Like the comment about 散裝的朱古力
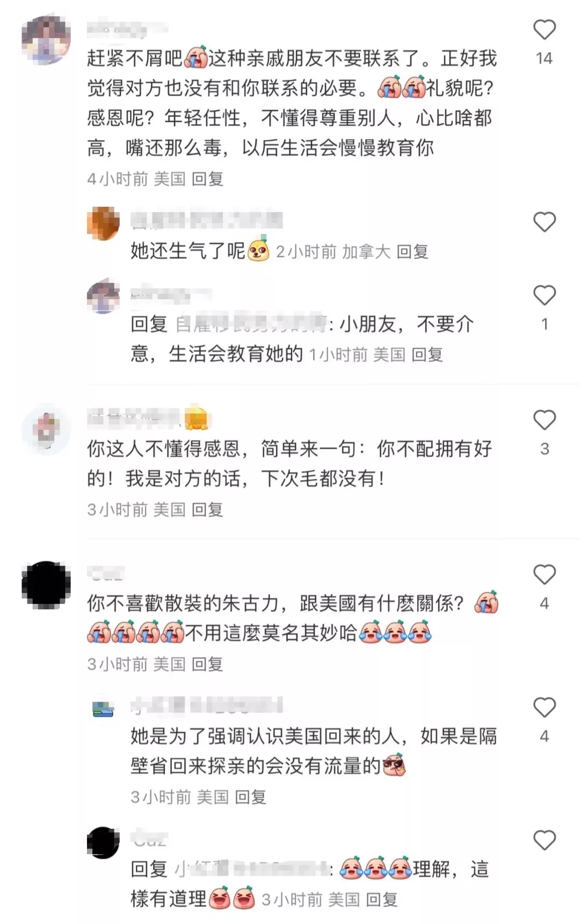Viewport: 580px width, 924px height. coord(544,574)
